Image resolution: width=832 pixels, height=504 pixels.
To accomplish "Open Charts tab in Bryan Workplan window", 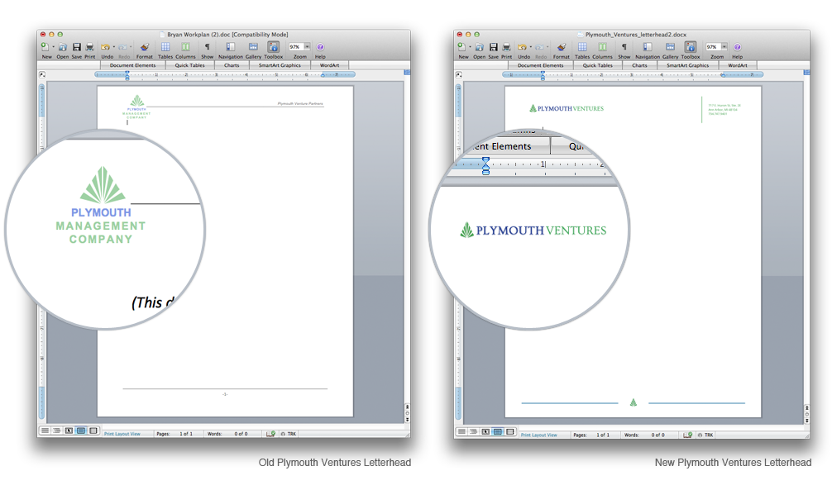I will pos(232,65).
